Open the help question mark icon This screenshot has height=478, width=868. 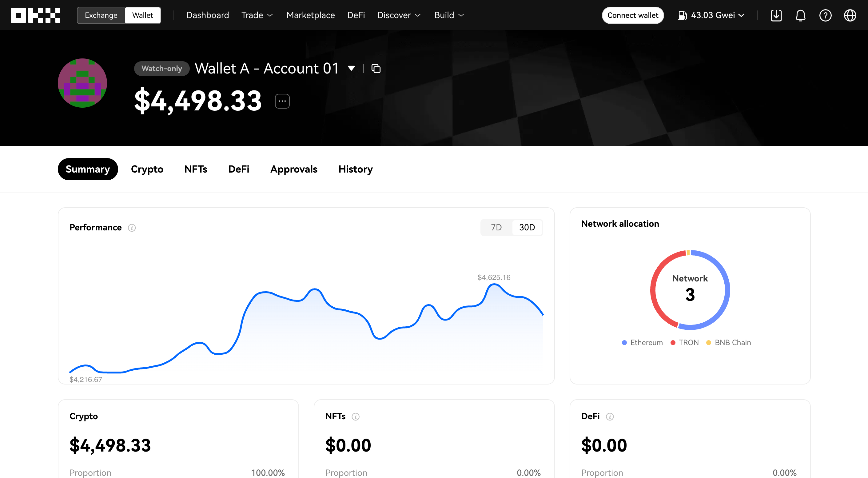point(825,15)
